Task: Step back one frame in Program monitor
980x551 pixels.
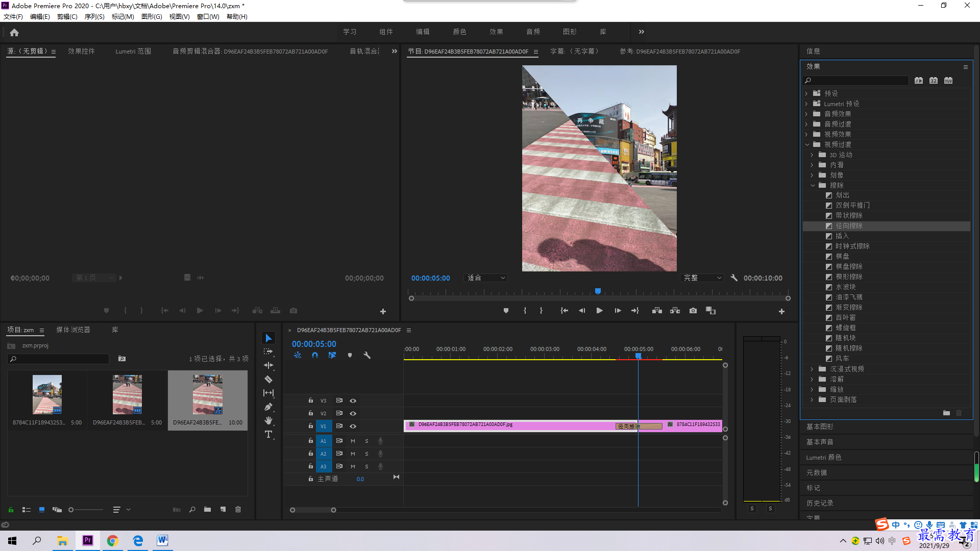Action: point(582,311)
